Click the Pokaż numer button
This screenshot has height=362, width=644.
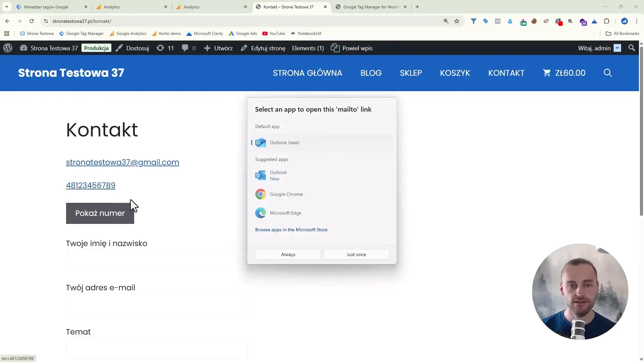tap(100, 213)
